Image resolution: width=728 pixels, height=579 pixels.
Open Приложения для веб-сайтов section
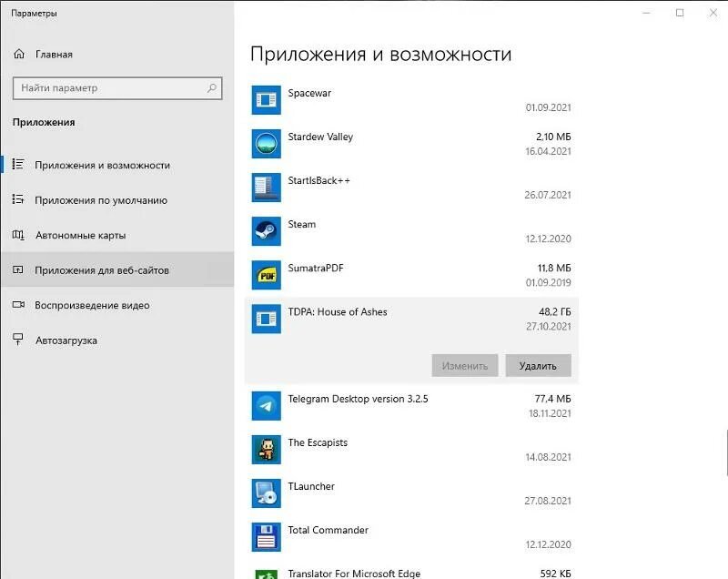[117, 269]
